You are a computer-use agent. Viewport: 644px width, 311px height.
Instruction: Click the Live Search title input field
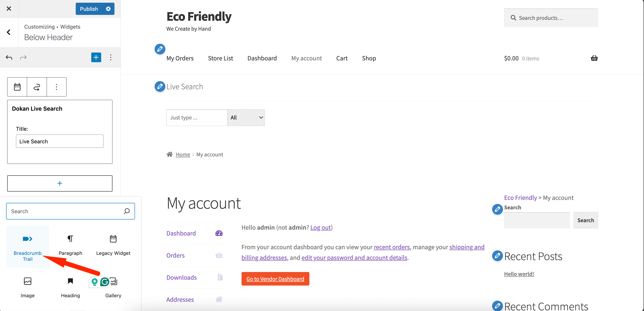pyautogui.click(x=59, y=141)
